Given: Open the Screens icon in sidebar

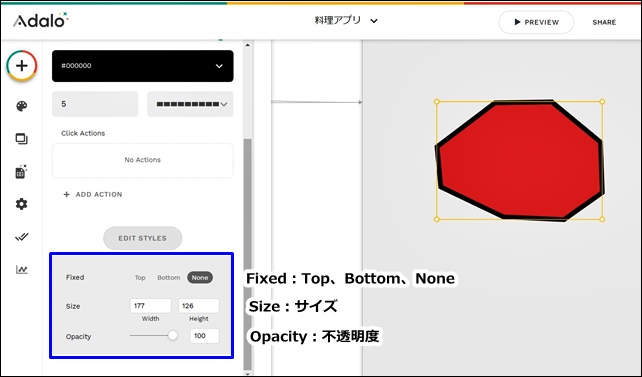Looking at the screenshot, I should pyautogui.click(x=22, y=139).
